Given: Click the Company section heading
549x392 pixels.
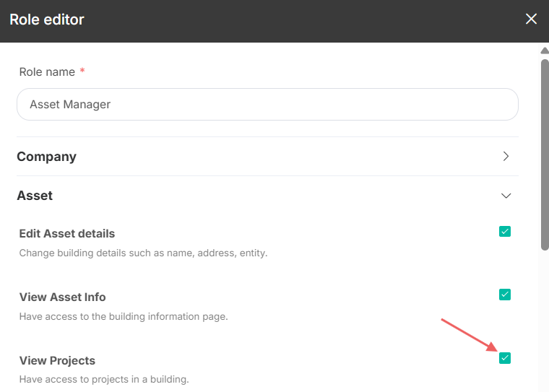Looking at the screenshot, I should (x=46, y=157).
